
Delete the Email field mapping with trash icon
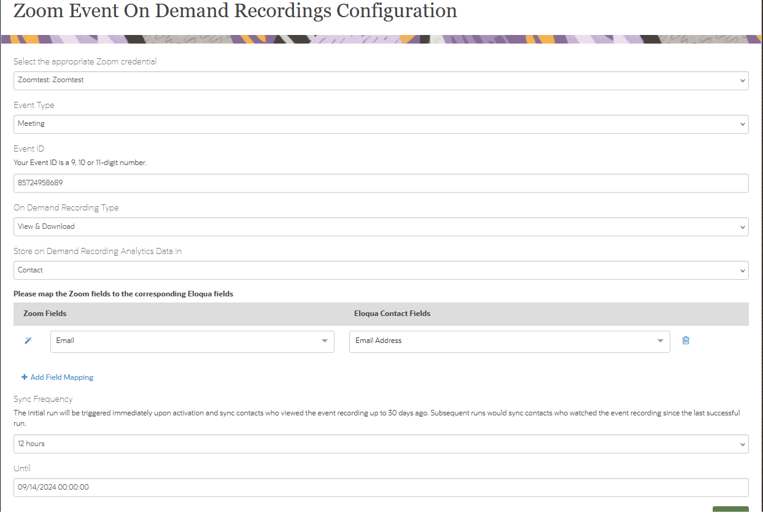686,340
